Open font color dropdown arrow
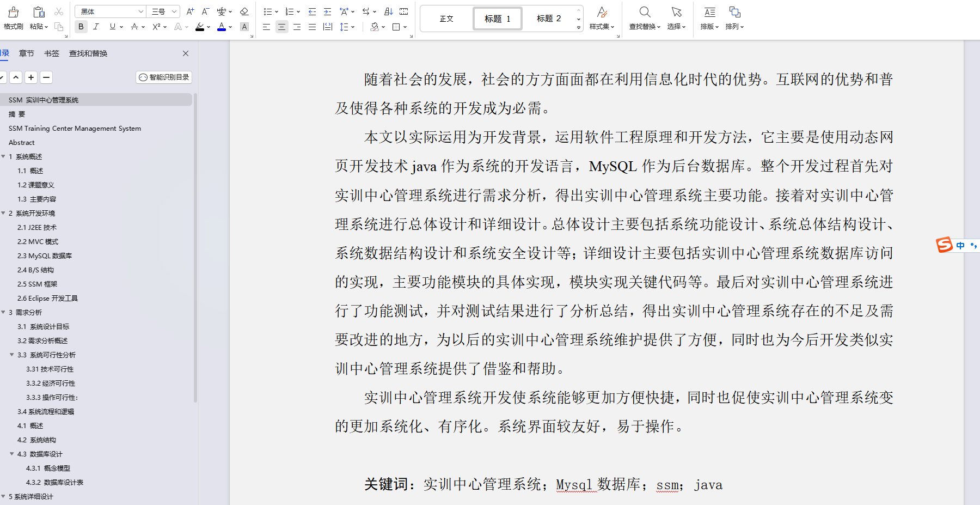 tap(230, 27)
